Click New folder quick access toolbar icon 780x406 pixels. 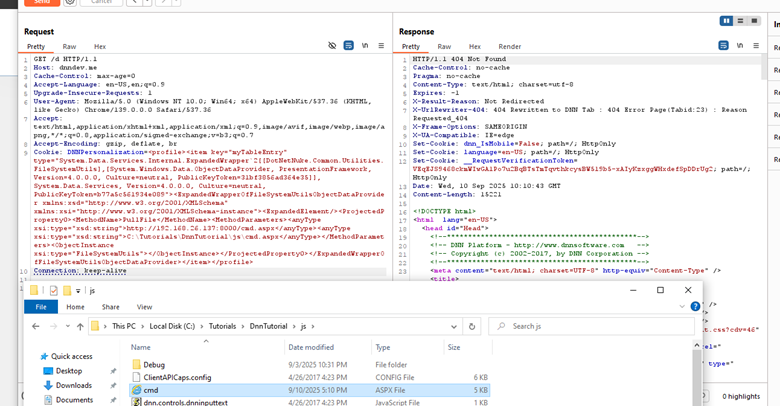tap(67, 291)
